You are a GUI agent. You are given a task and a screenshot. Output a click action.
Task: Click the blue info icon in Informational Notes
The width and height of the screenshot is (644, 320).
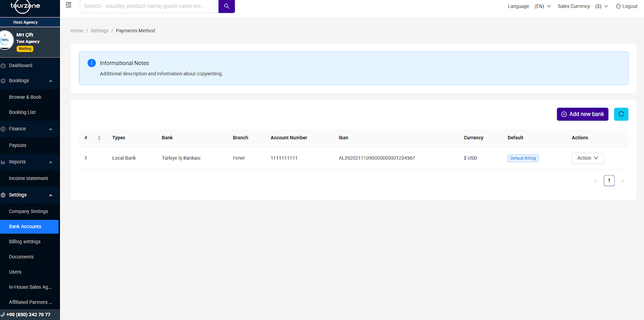click(x=92, y=63)
